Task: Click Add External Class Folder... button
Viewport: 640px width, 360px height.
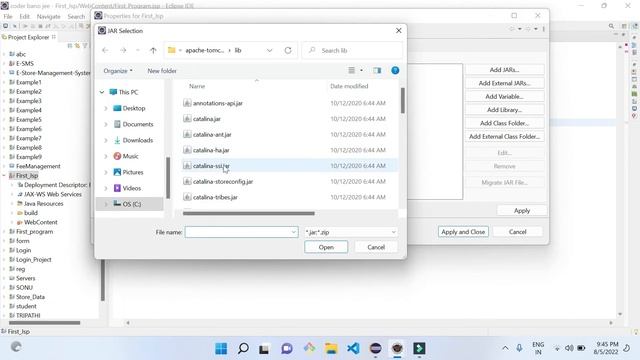Action: (504, 136)
